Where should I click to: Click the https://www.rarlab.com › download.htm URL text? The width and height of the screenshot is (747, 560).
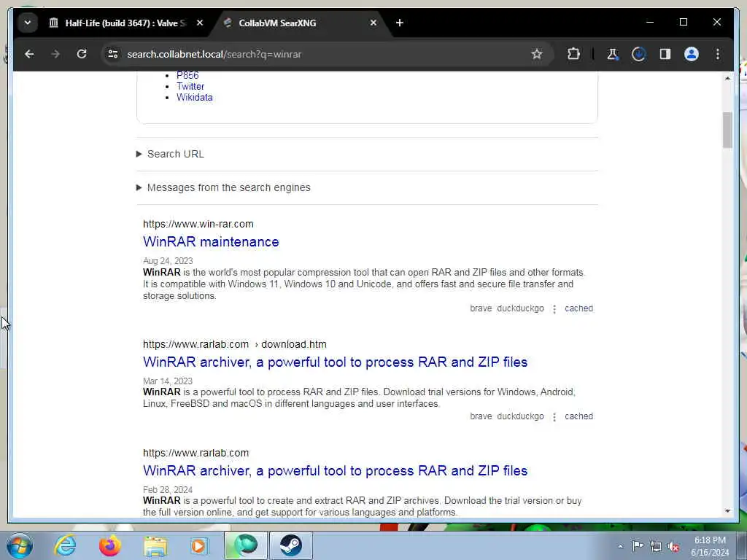tap(234, 344)
